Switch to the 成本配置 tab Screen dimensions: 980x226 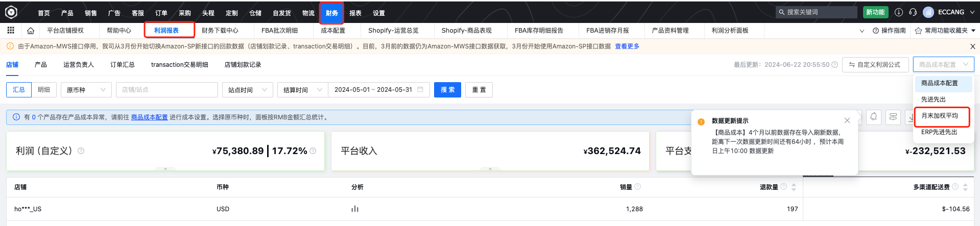(333, 31)
